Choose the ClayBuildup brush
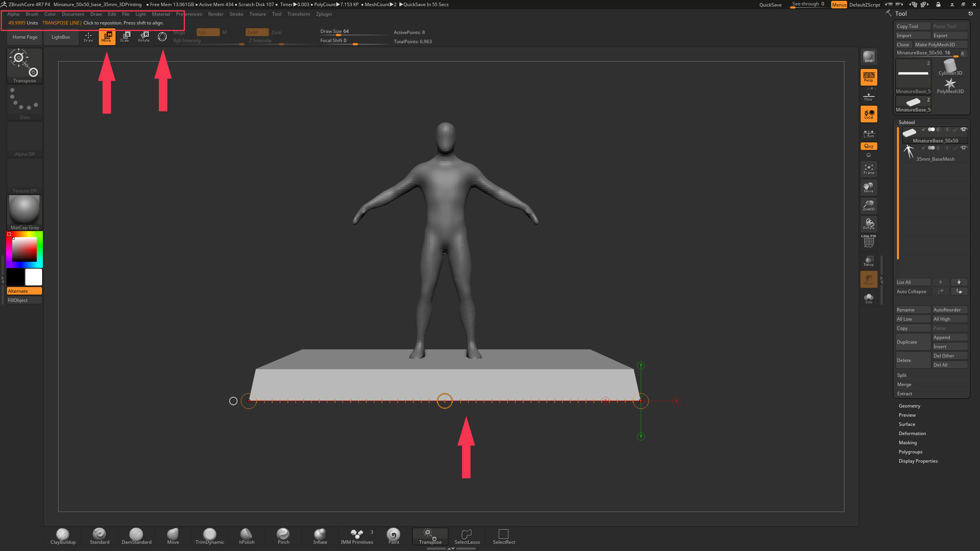 (x=63, y=536)
